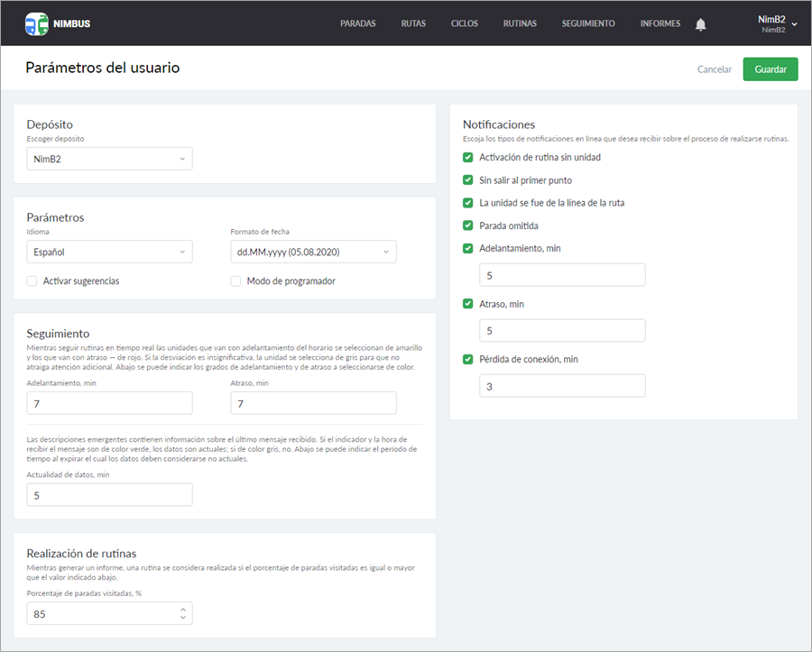This screenshot has height=652, width=812.
Task: Open the notifications bell
Action: pyautogui.click(x=701, y=24)
